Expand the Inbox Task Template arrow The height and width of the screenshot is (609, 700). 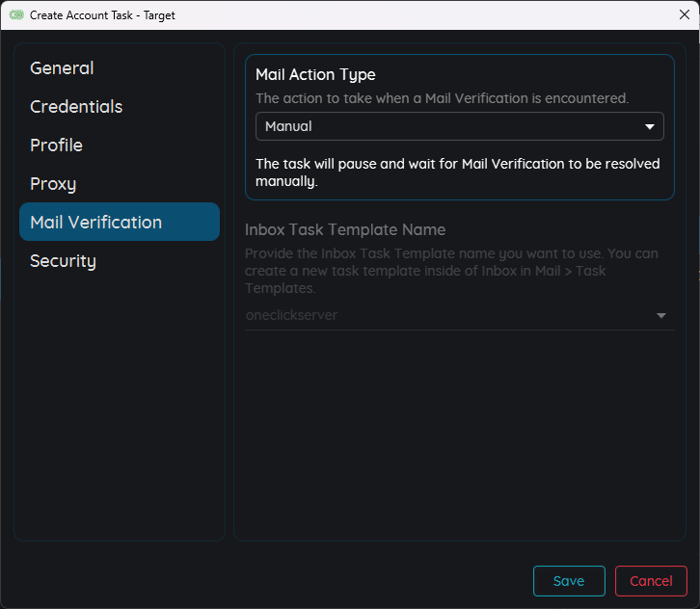[661, 316]
